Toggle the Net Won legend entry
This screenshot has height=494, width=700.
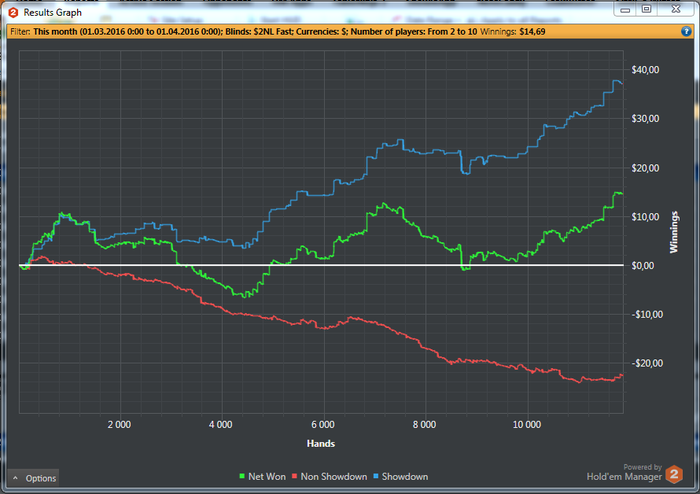pyautogui.click(x=262, y=477)
